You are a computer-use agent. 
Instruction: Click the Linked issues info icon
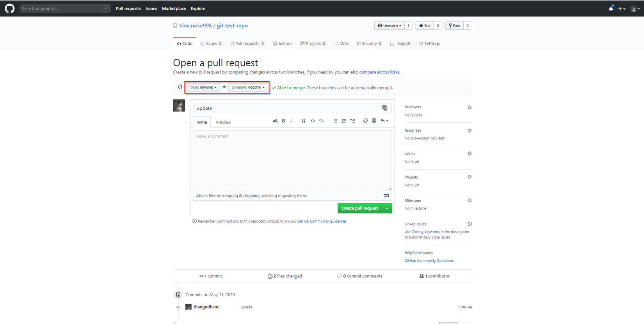(x=470, y=224)
